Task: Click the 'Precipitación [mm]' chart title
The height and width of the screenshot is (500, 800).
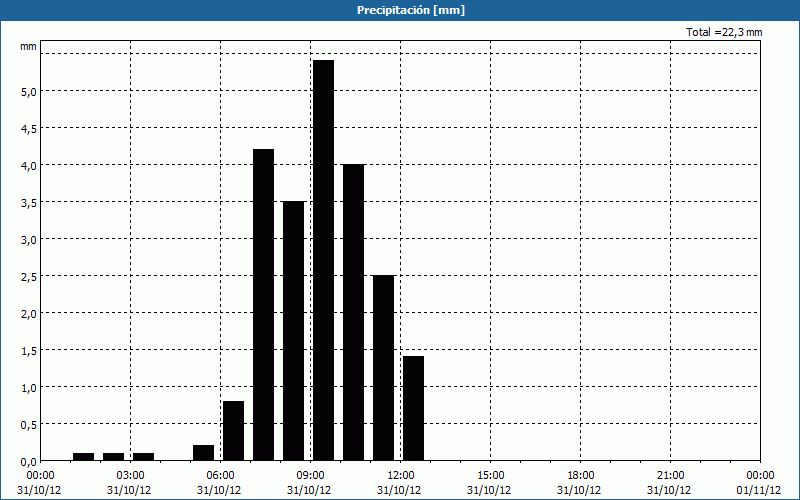Action: pyautogui.click(x=411, y=10)
